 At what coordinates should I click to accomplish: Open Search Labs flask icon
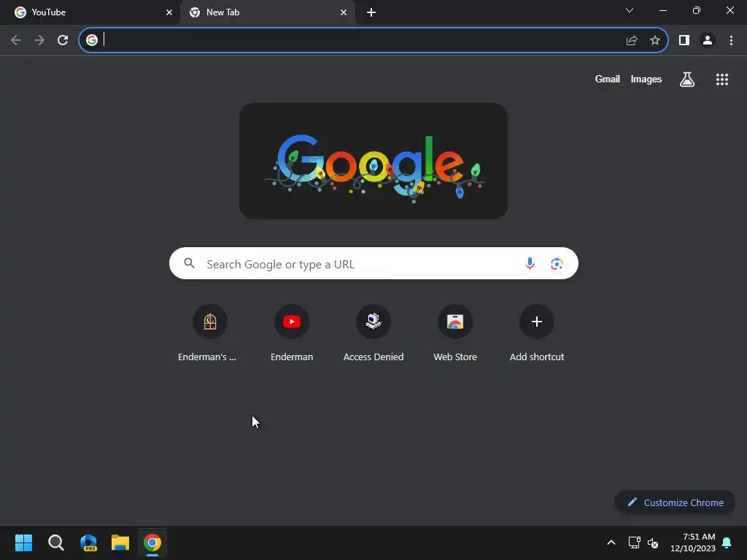pyautogui.click(x=687, y=79)
